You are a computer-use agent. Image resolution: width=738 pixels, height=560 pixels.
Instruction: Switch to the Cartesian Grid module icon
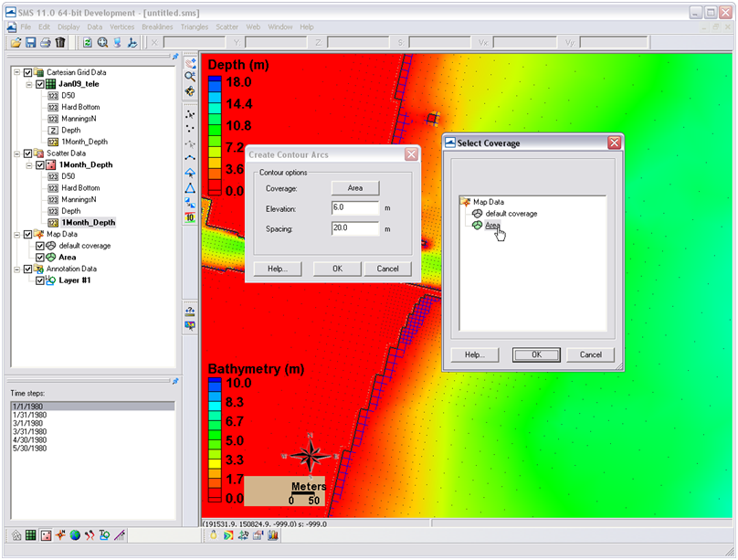point(30,535)
